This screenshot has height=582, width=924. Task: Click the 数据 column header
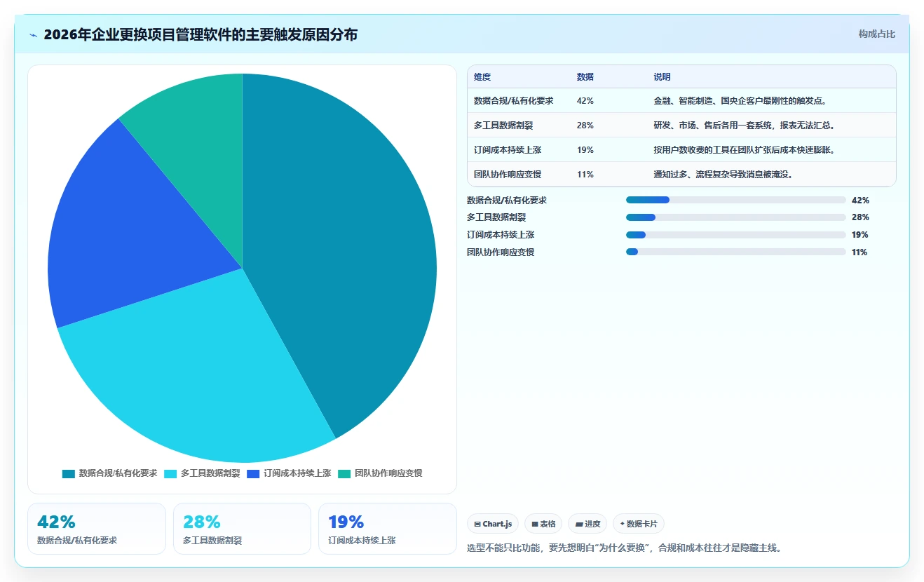tap(585, 77)
